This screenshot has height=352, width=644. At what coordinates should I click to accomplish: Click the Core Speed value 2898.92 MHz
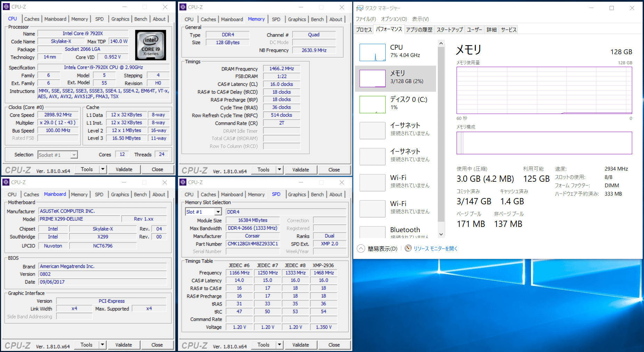58,115
